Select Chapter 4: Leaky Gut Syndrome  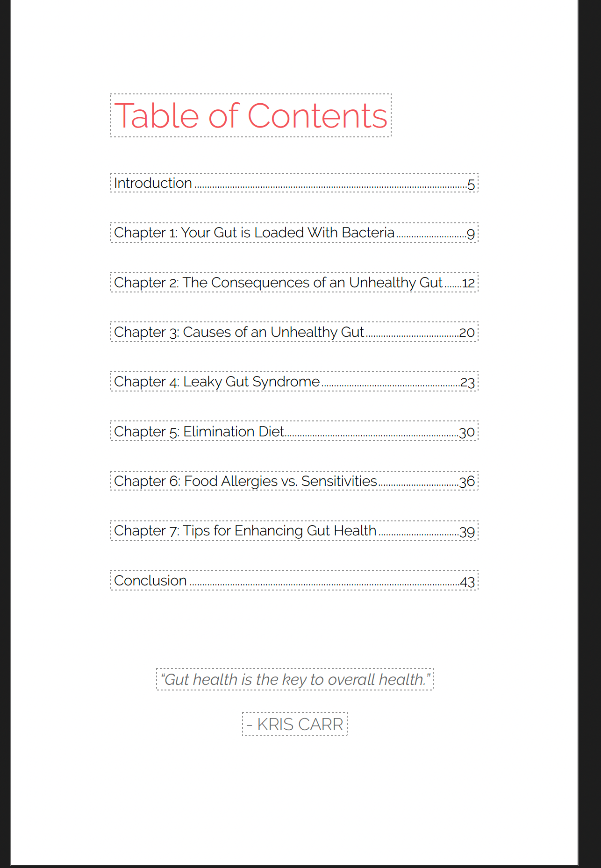point(217,382)
